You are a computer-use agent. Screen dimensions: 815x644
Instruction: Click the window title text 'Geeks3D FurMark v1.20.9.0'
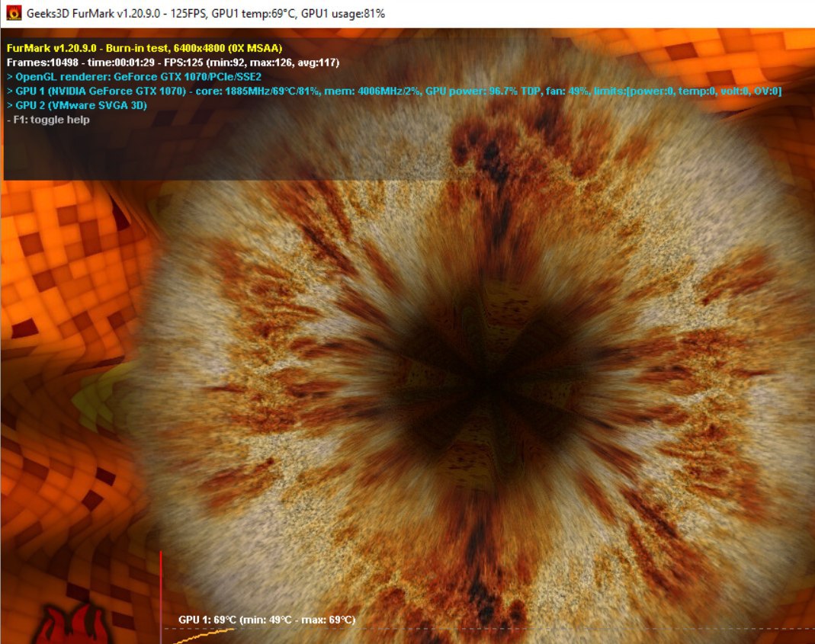point(94,14)
